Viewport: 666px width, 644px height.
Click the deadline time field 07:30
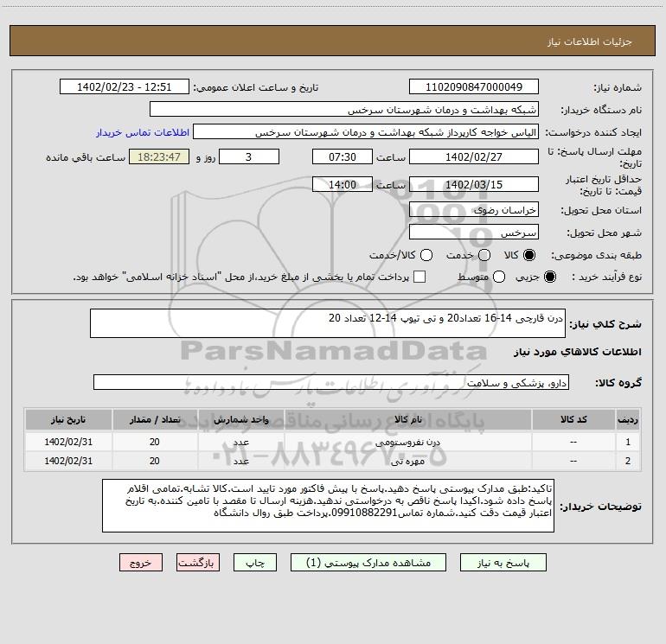[343, 156]
